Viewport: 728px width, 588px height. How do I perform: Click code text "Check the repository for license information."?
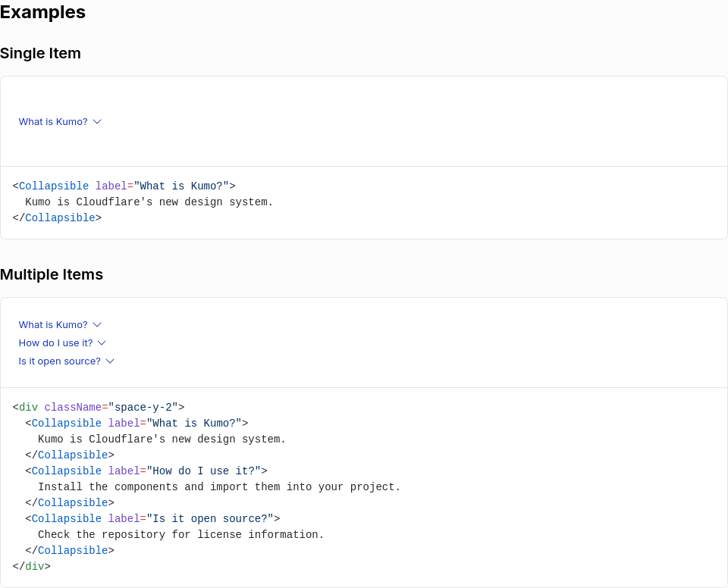(181, 535)
